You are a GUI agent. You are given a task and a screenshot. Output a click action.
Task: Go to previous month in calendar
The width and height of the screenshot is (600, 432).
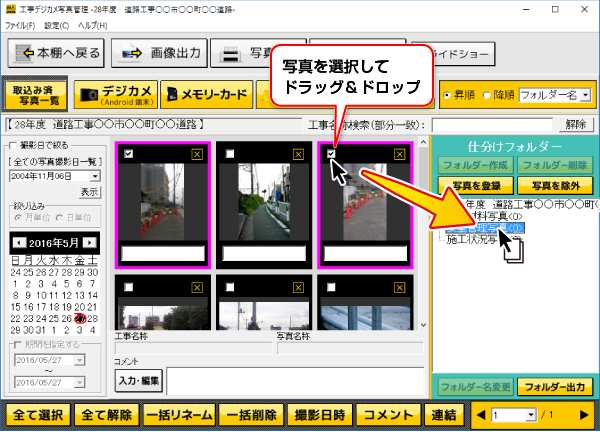[19, 243]
